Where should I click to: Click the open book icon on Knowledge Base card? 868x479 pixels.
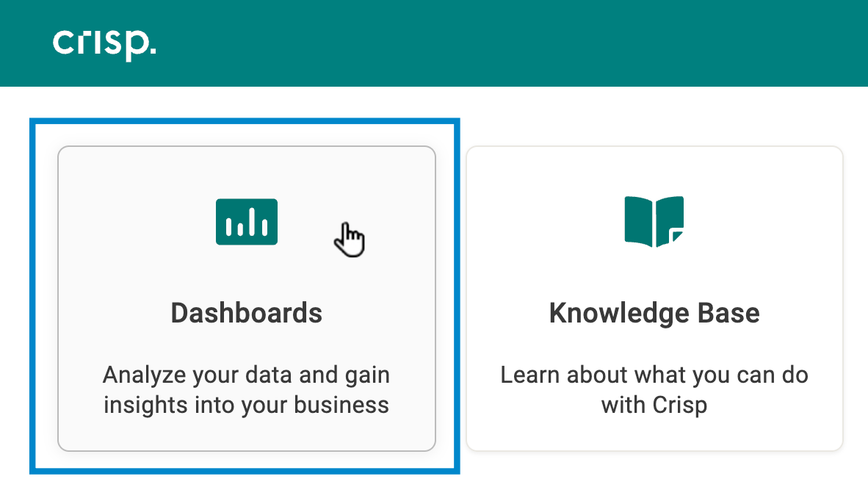[654, 221]
